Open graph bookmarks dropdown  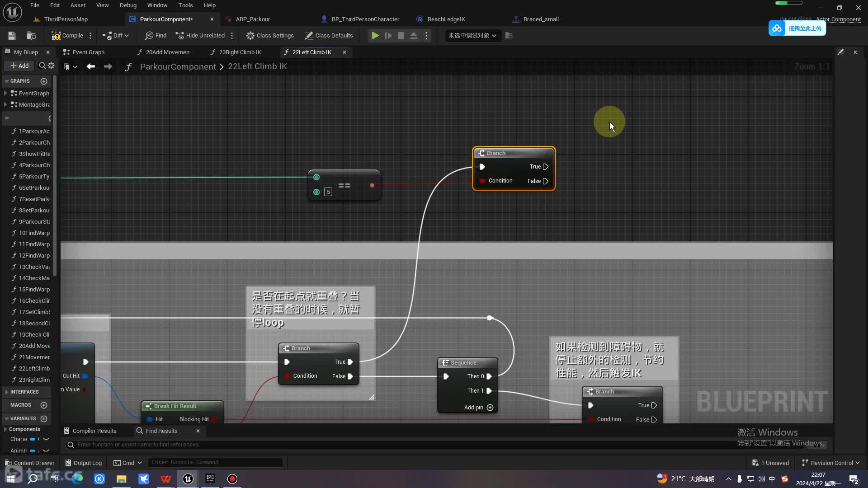click(x=70, y=67)
